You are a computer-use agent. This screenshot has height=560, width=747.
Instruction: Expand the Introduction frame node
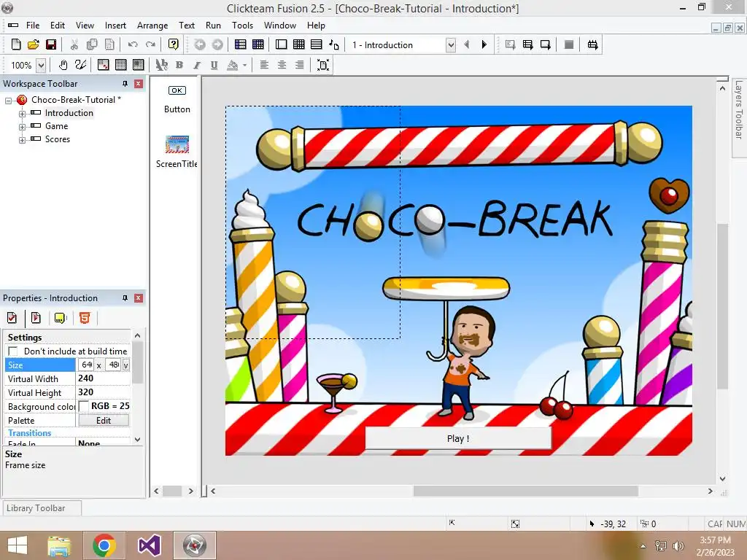pos(22,114)
